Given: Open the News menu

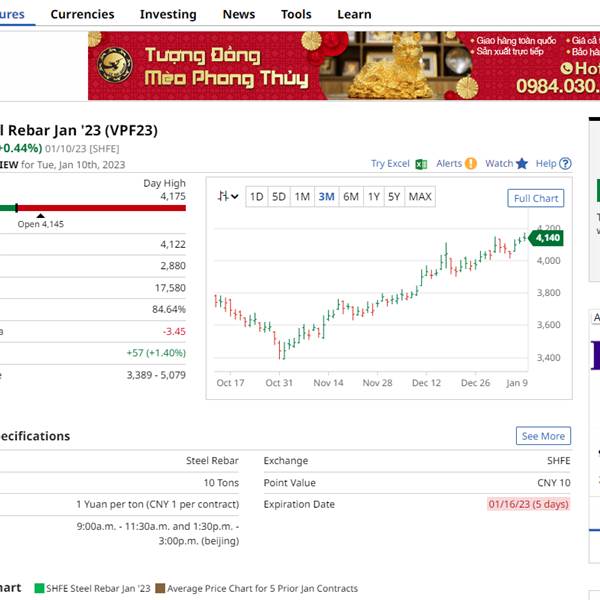Looking at the screenshot, I should (x=239, y=14).
